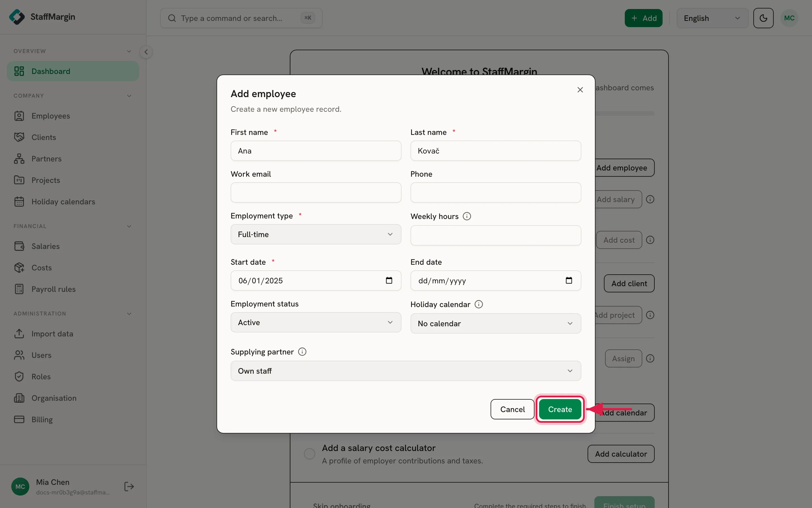The height and width of the screenshot is (508, 812).
Task: Click Add client button behind dialog
Action: pyautogui.click(x=629, y=284)
